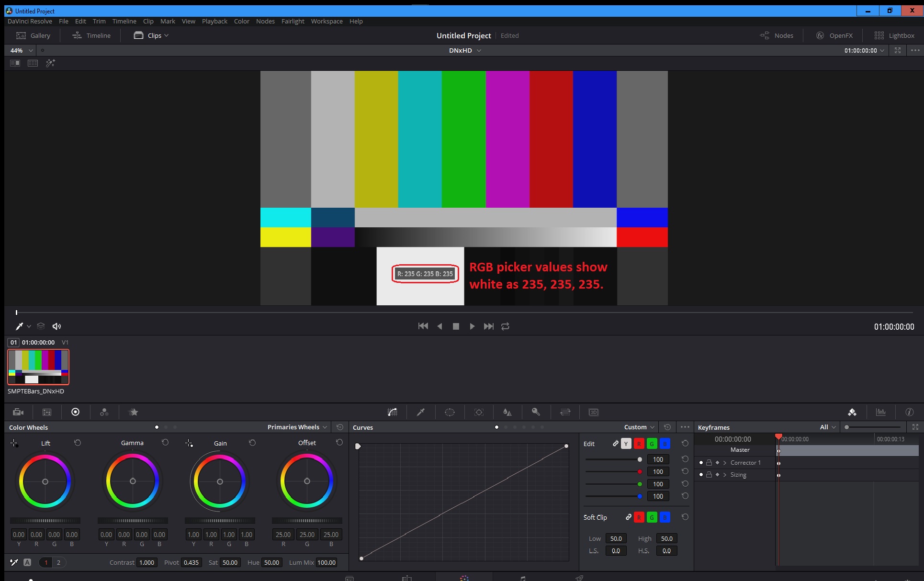924x581 pixels.
Task: Click the OpenFX panel icon
Action: point(819,35)
